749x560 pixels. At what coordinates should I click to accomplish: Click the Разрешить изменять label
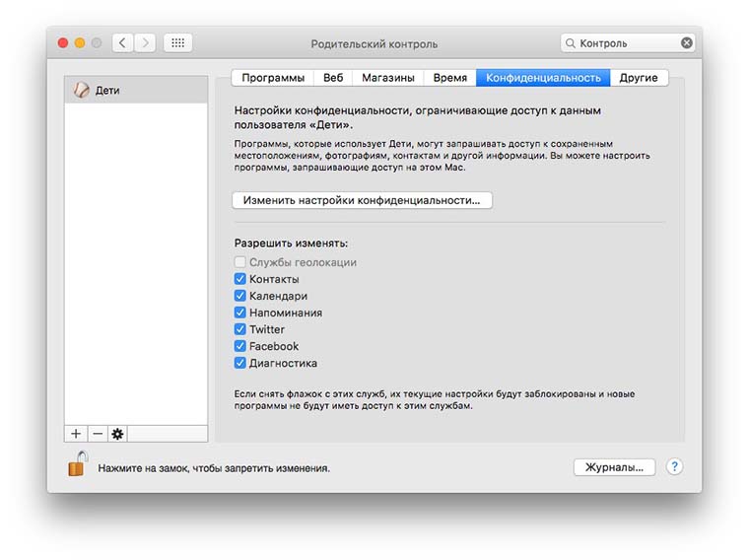291,244
